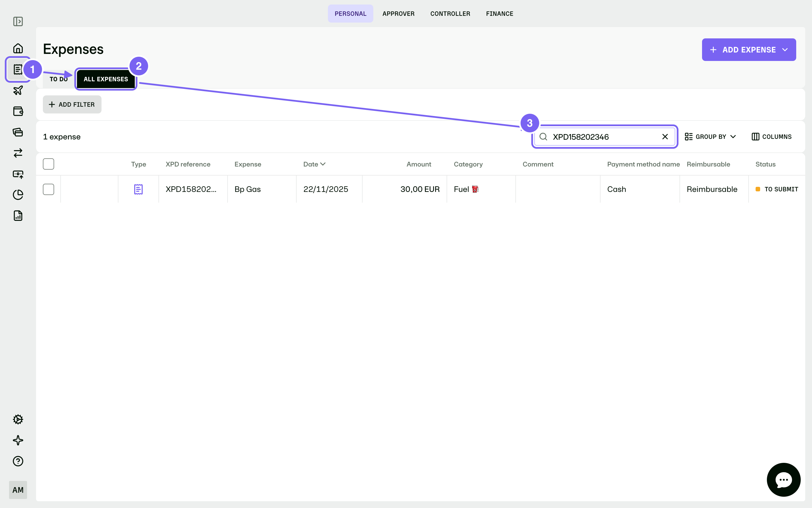Select the All Expenses tab
This screenshot has height=508, width=812.
[106, 79]
